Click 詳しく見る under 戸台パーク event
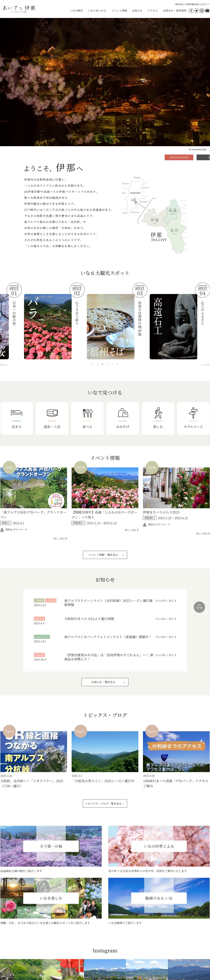The height and width of the screenshot is (980, 210). pos(60,538)
